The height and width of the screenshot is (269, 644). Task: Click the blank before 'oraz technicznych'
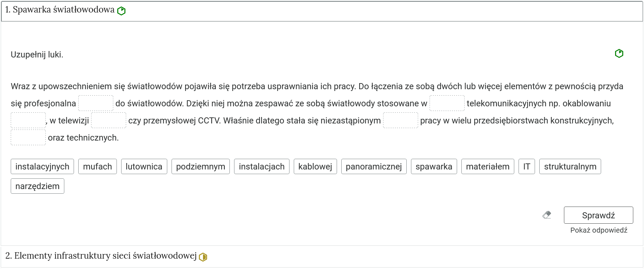coord(28,137)
